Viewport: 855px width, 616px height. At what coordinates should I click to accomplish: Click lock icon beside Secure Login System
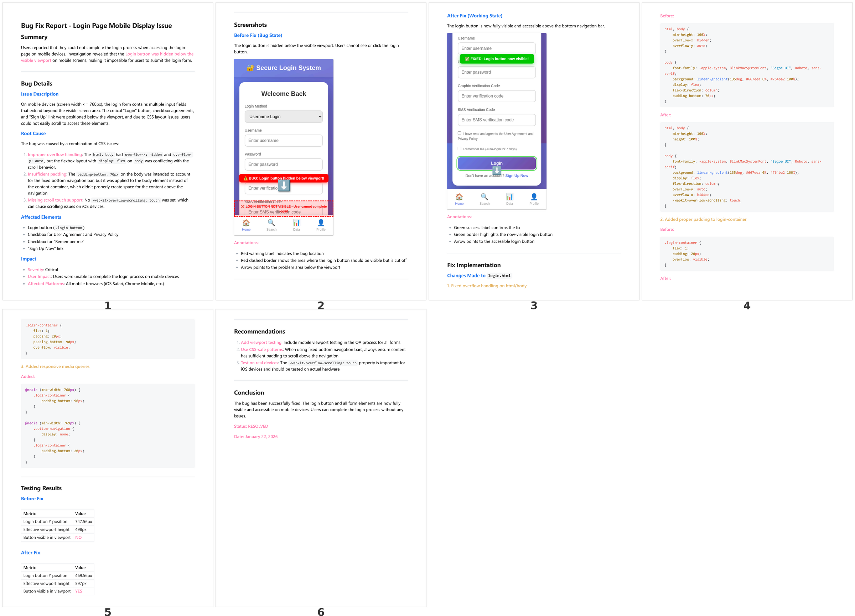(x=250, y=68)
